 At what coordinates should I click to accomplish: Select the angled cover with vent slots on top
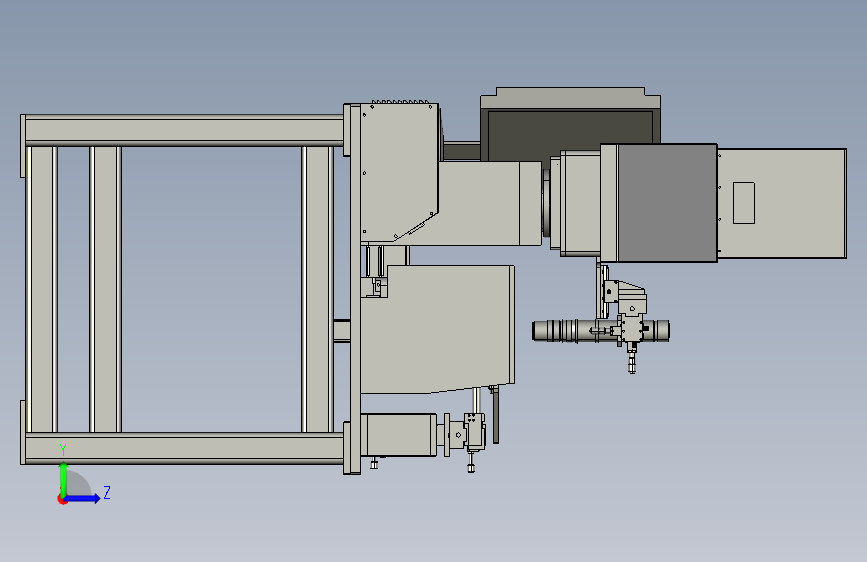pos(399,172)
